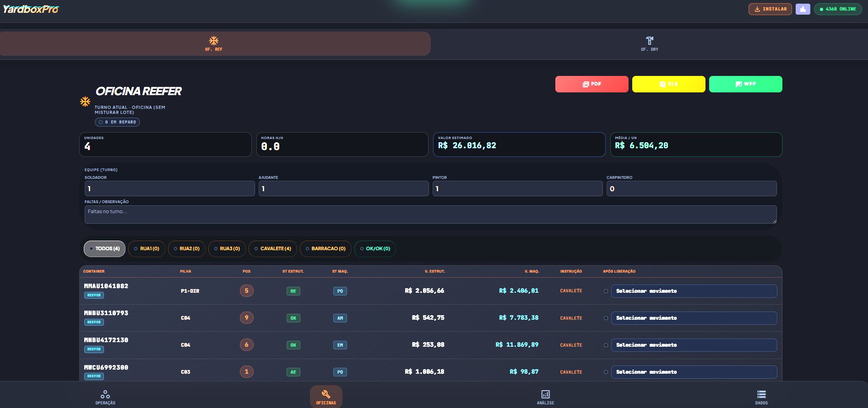Open the Análise chart icon
Viewport: 868px width, 408px height.
click(x=545, y=394)
